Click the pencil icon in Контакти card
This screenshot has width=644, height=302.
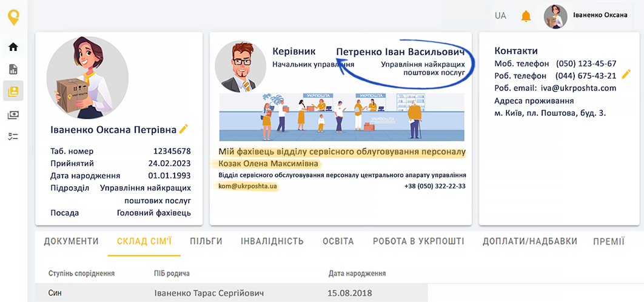(626, 73)
